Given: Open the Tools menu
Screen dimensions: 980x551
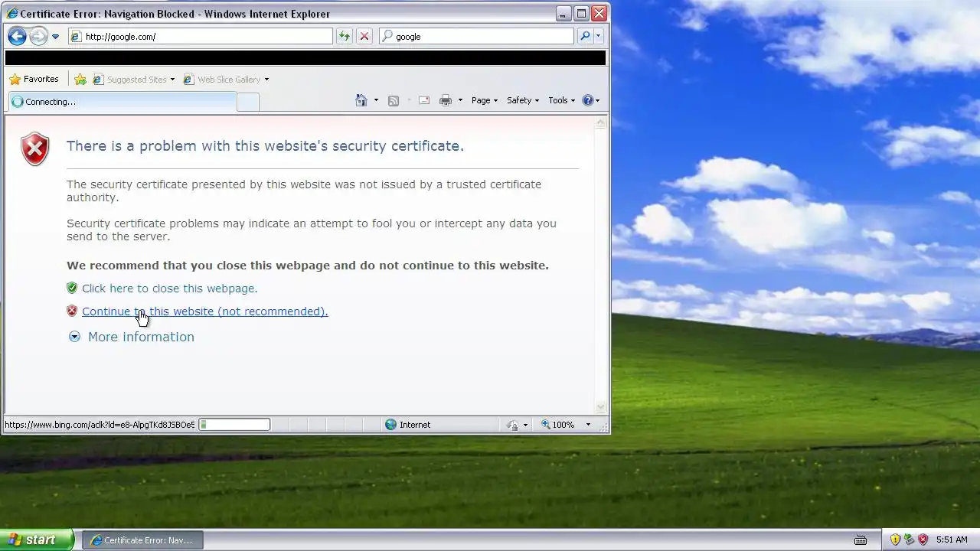Looking at the screenshot, I should [x=561, y=100].
